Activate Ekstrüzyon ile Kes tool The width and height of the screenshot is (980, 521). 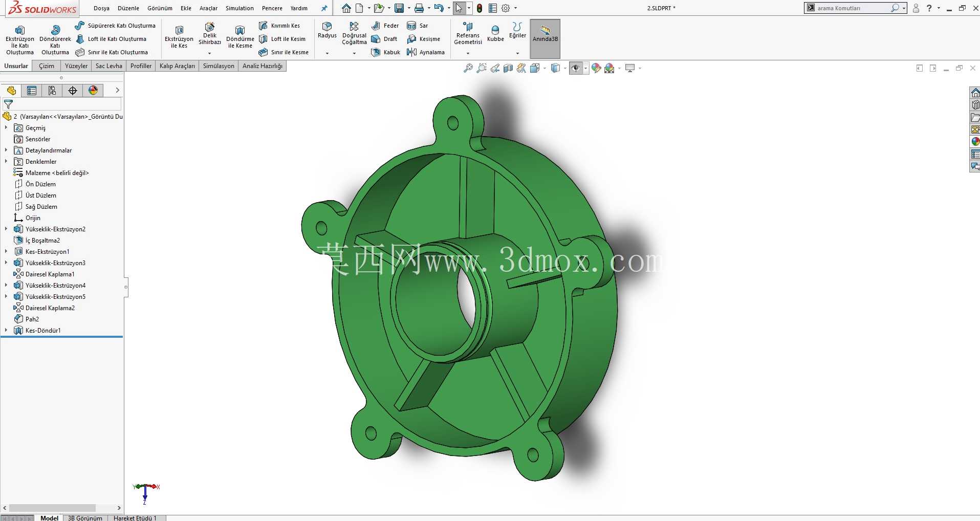(179, 37)
